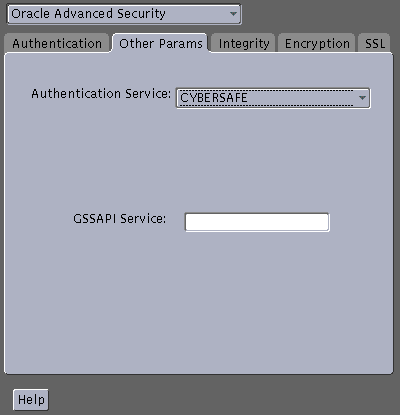View SSL settings via the rightmost tab
This screenshot has width=400, height=415.
click(x=375, y=44)
